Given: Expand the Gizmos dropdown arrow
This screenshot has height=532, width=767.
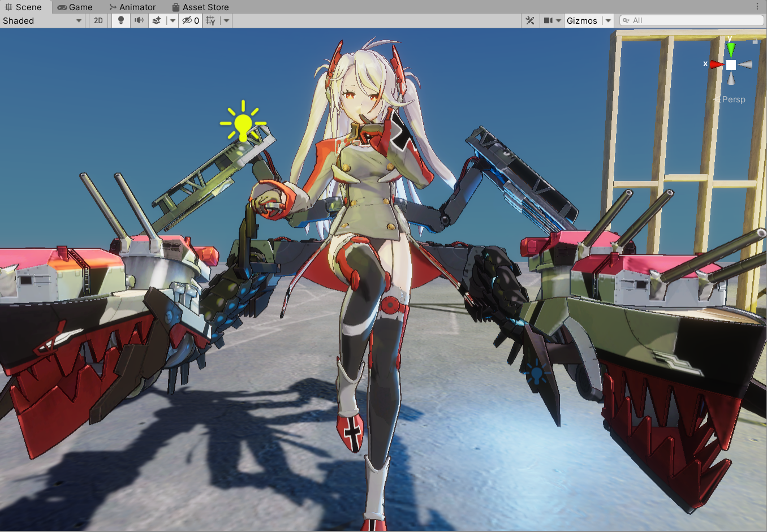Looking at the screenshot, I should [608, 20].
